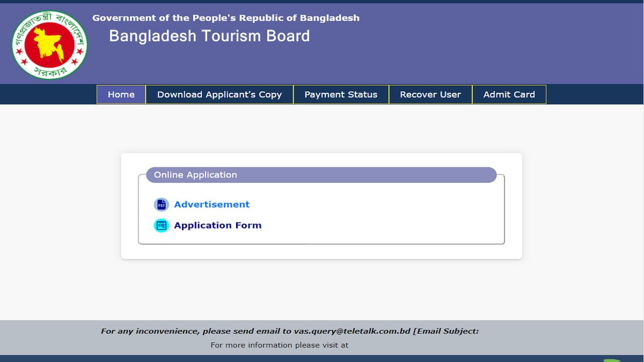Open the Application Form link

(217, 225)
